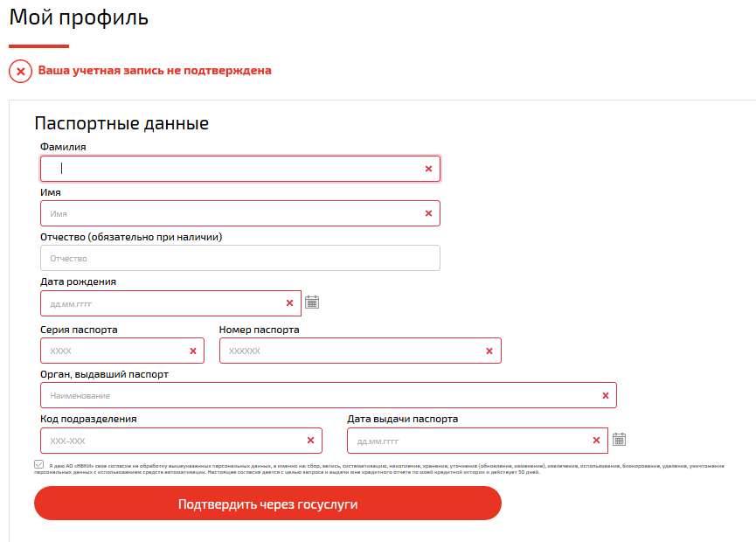Click the red X in Дата выдачи паспорта field

(x=596, y=441)
